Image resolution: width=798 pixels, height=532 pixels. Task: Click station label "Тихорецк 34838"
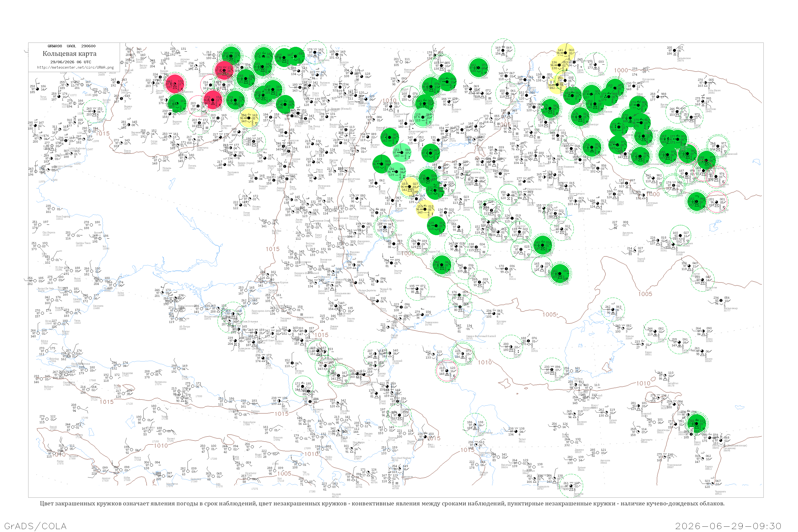tap(286, 319)
